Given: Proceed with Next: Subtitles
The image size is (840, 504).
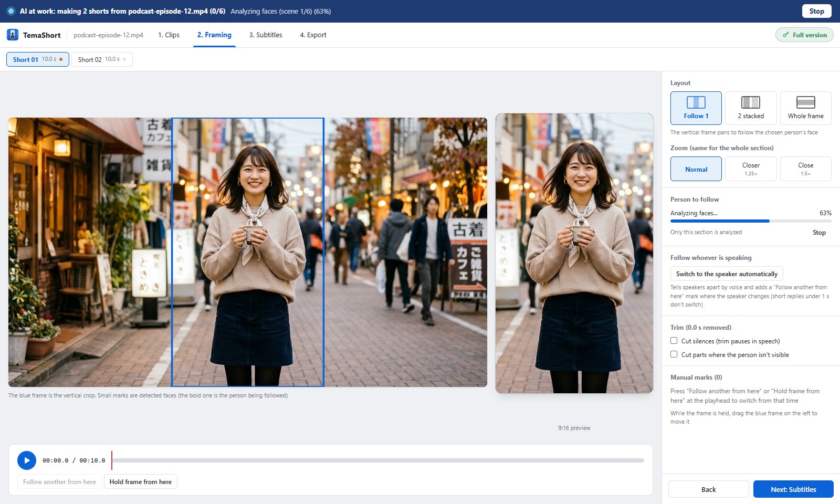Looking at the screenshot, I should click(793, 489).
